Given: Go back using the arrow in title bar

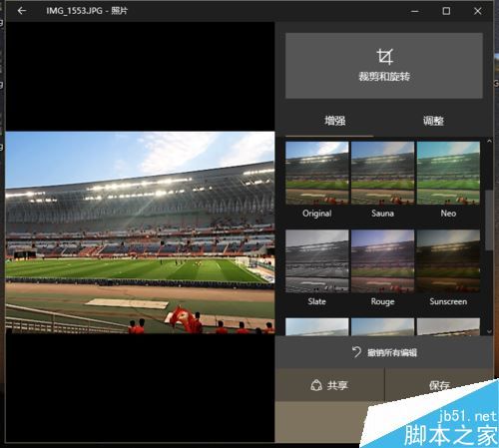Looking at the screenshot, I should [x=22, y=11].
